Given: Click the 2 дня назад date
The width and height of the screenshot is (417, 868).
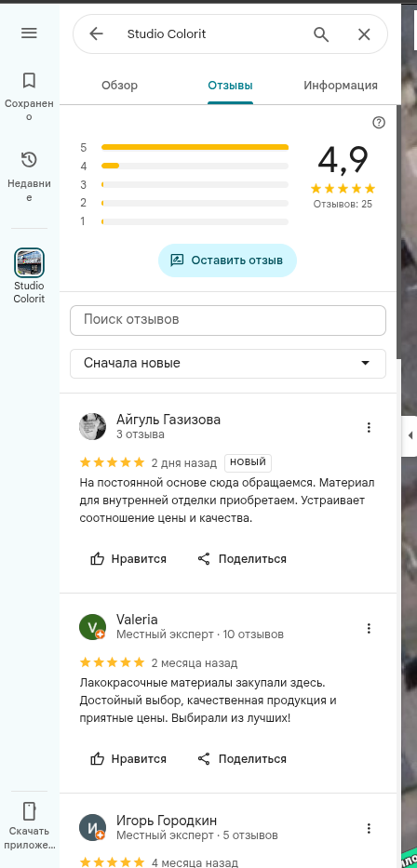Looking at the screenshot, I should pos(184,462).
